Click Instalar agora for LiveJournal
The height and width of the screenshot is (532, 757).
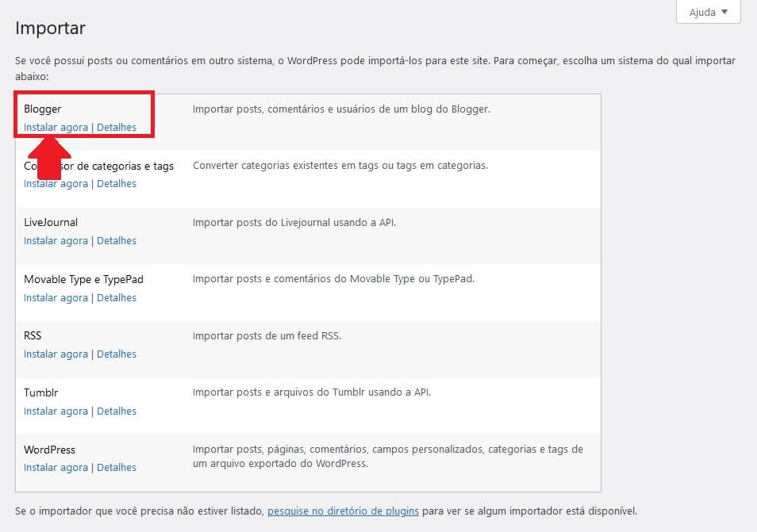click(56, 241)
